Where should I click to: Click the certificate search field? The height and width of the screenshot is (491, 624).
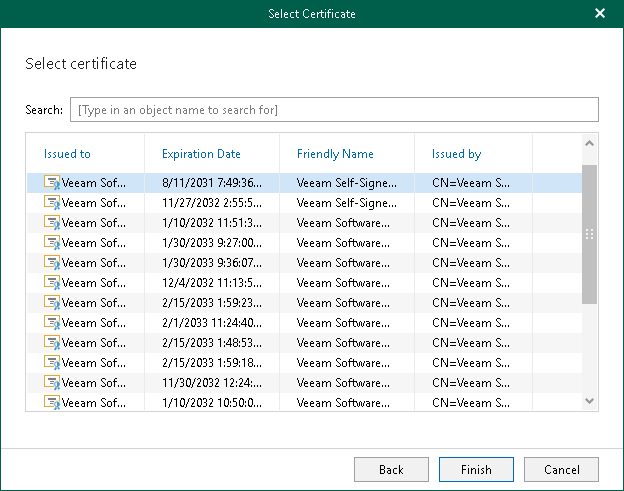[334, 109]
